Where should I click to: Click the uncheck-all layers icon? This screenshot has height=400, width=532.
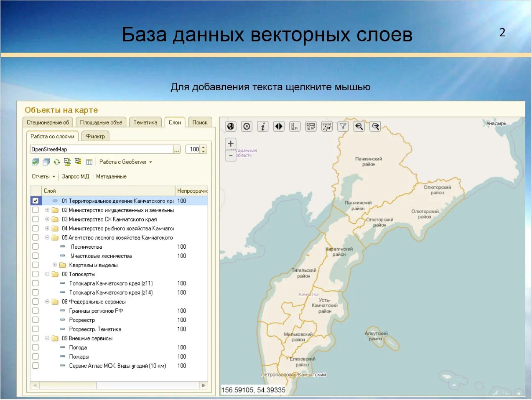click(46, 162)
